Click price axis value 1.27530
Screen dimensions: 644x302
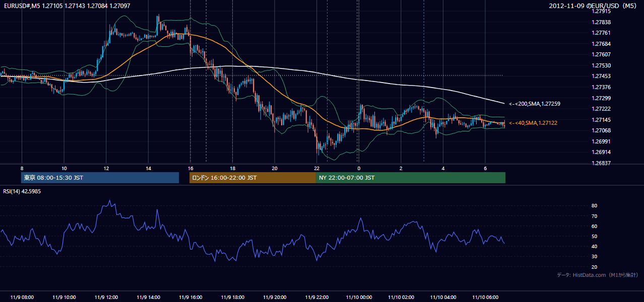(601, 65)
